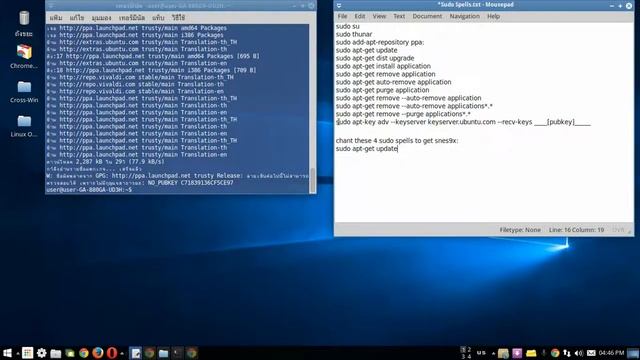Click the Filetype: None status entry
The image size is (640, 360).
(x=520, y=230)
